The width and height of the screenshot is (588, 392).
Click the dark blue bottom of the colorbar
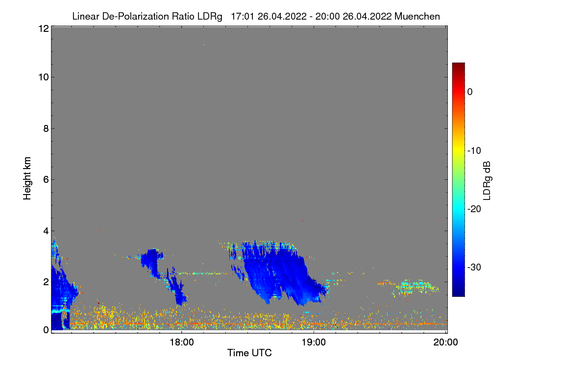[458, 292]
